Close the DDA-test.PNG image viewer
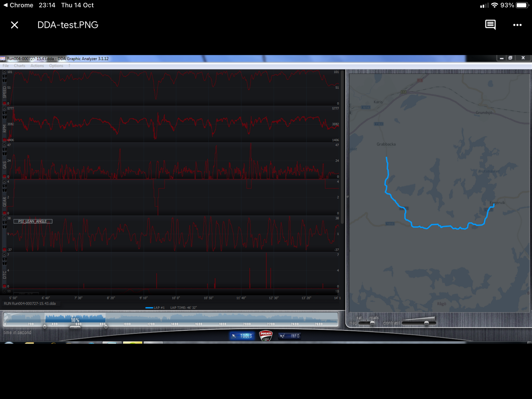 (14, 25)
